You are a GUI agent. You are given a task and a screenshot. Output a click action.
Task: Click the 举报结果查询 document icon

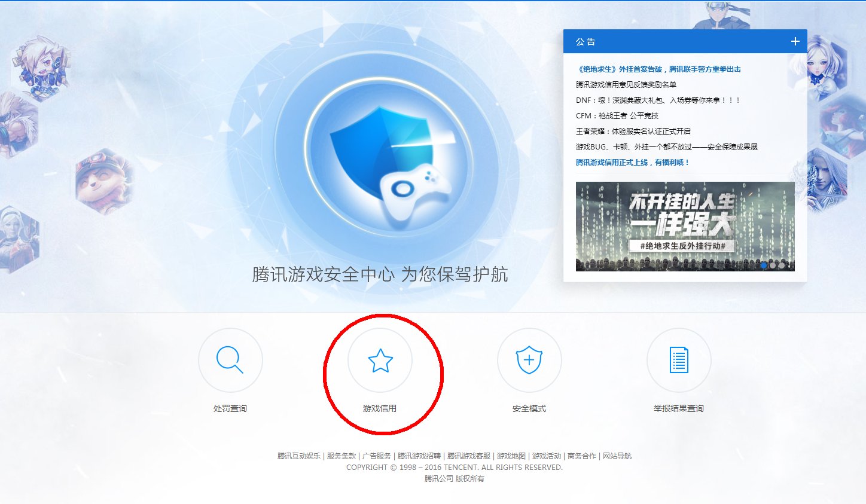point(679,361)
